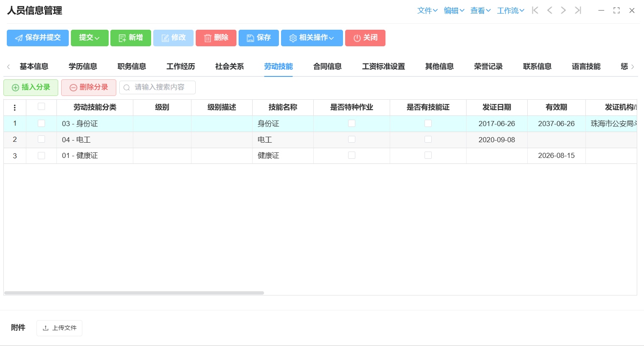This screenshot has width=644, height=346.
Task: Go to the first record navigation icon
Action: coord(535,10)
